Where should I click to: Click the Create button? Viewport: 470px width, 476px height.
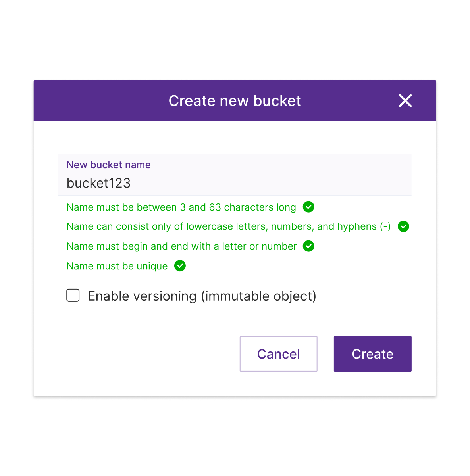[372, 354]
